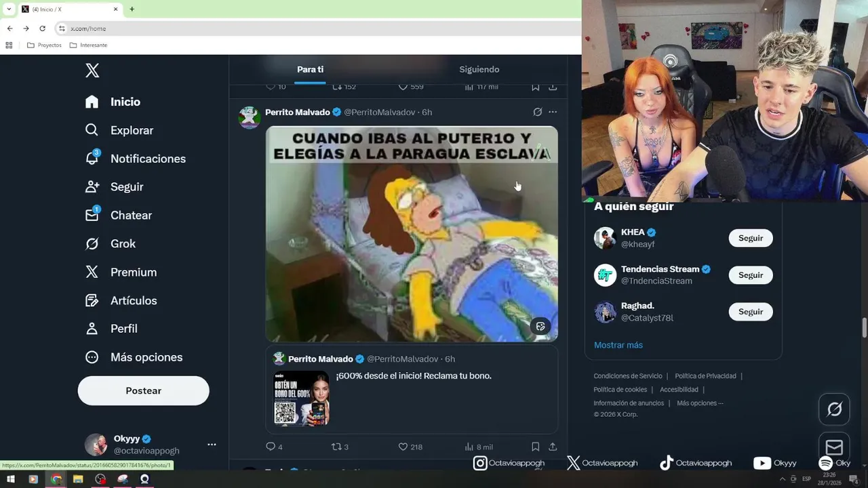Open the Proyectos bookmarks folder

[44, 45]
